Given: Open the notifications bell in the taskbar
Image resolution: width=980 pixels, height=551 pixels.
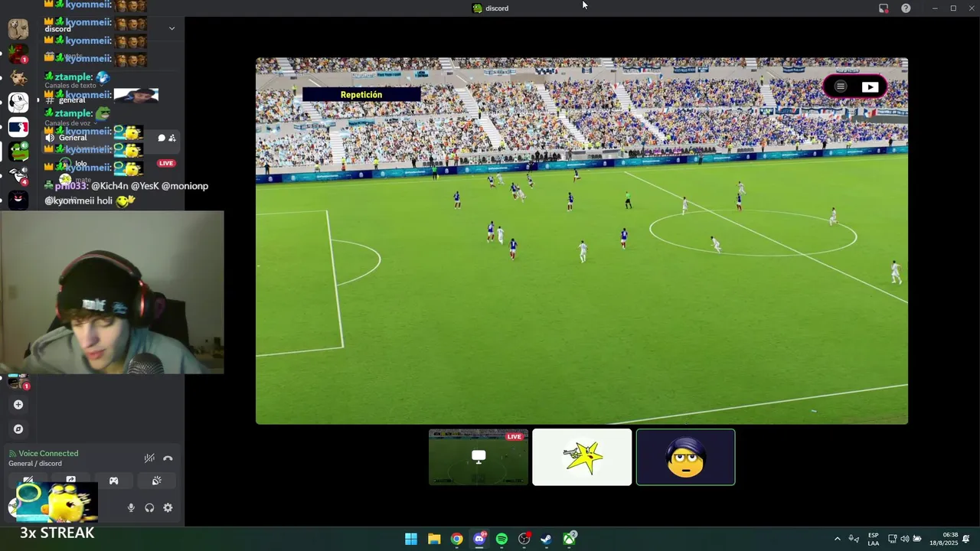Looking at the screenshot, I should [966, 539].
